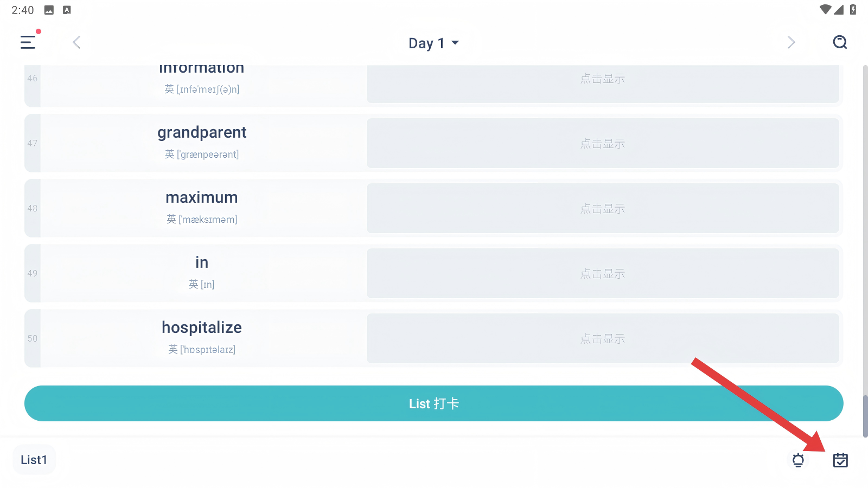Viewport: 868px width, 488px height.
Task: Show hidden definition of 'in'
Action: pyautogui.click(x=603, y=273)
